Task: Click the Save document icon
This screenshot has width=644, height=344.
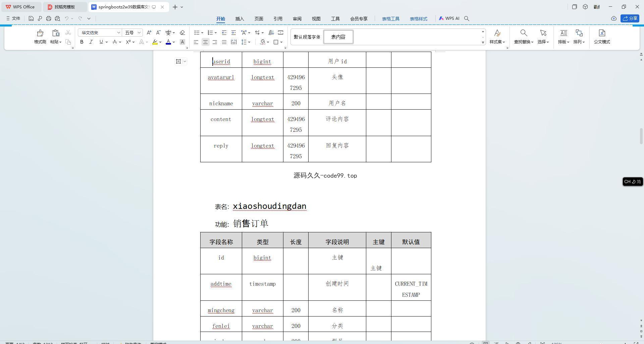Action: [31, 18]
